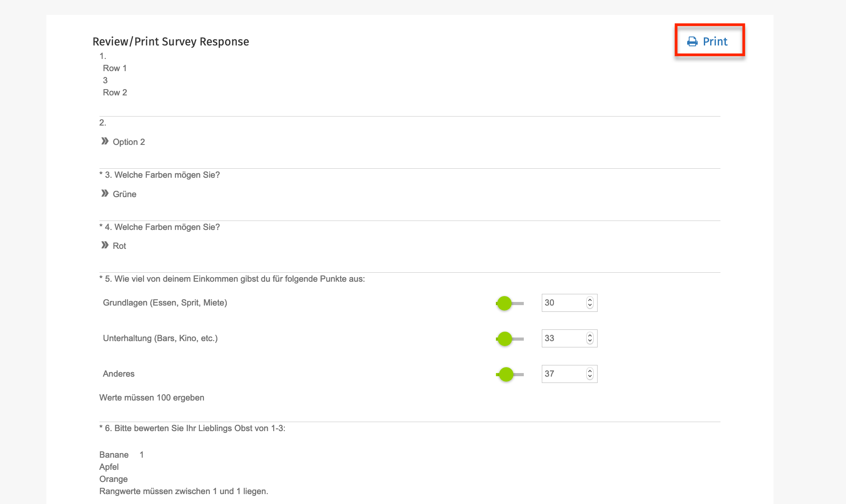This screenshot has width=846, height=504.
Task: Increase Anderes value with stepper up arrow
Action: point(590,371)
